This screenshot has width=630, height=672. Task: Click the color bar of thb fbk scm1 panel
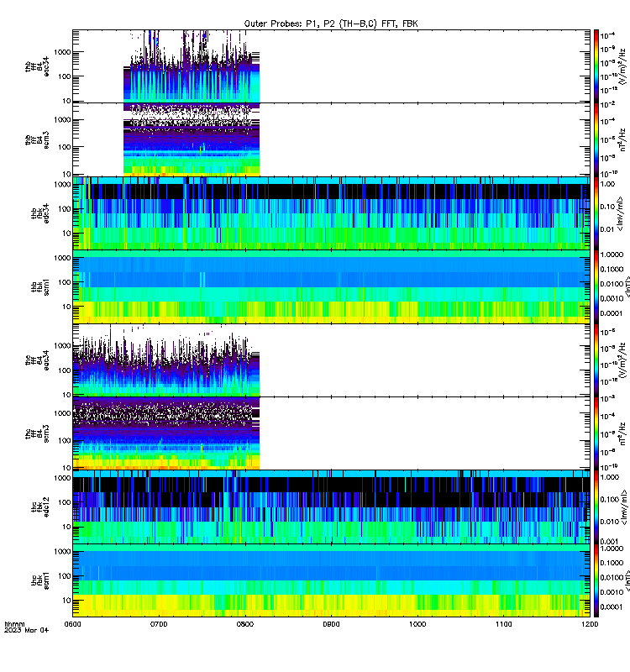click(596, 286)
